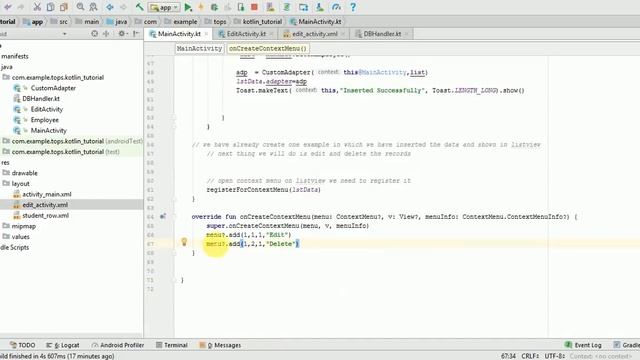Open EditActivity in project tree

38,109
